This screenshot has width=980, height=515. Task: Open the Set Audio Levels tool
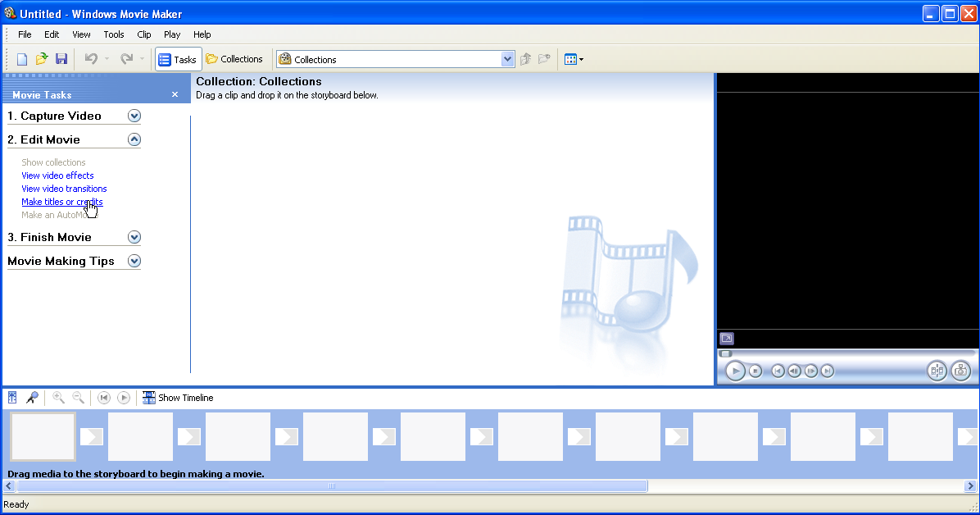click(x=12, y=398)
